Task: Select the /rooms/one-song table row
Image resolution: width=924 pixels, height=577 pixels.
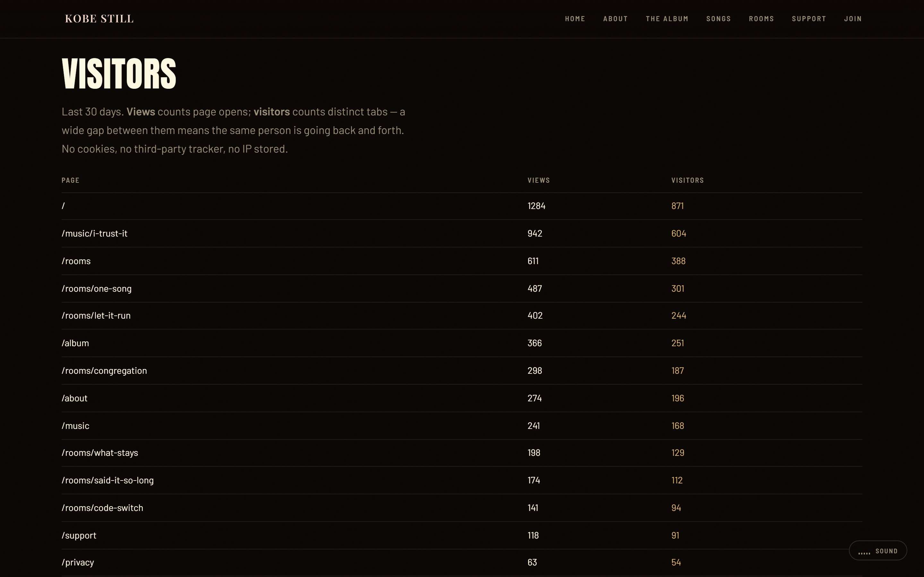Action: (462, 288)
